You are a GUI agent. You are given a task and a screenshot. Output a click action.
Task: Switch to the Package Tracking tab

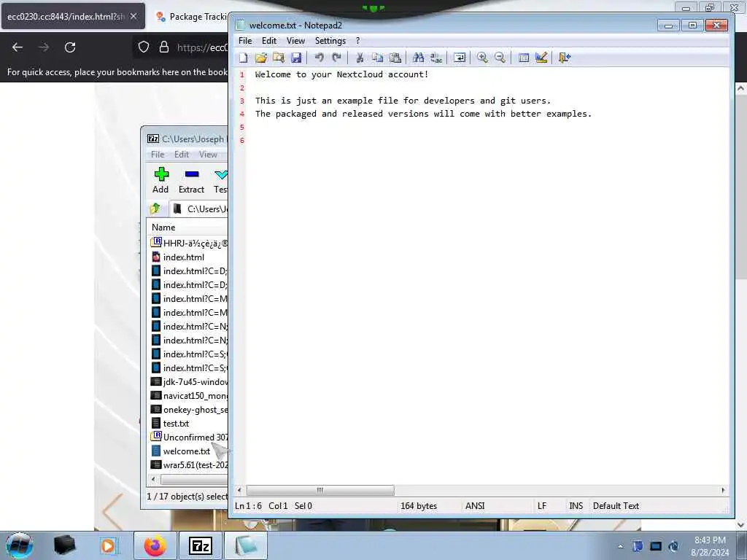[x=193, y=17]
